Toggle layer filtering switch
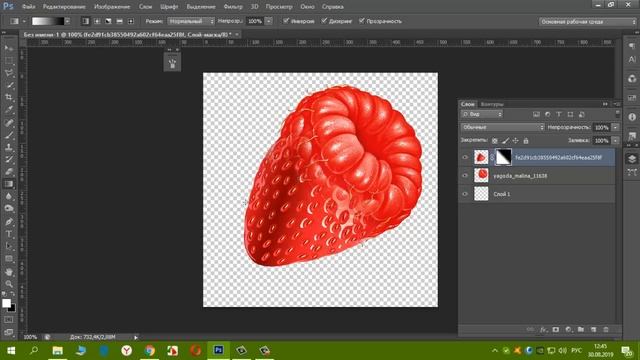The width and height of the screenshot is (640, 360). (617, 114)
